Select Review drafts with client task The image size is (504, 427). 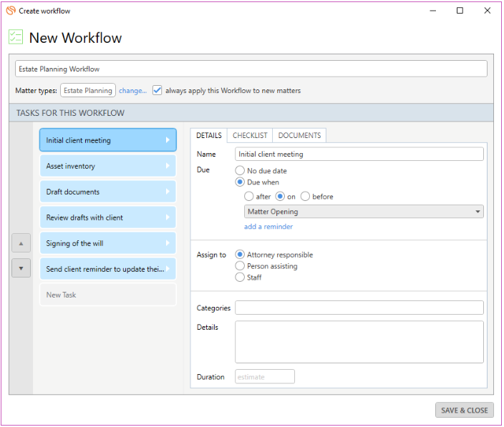coord(108,217)
